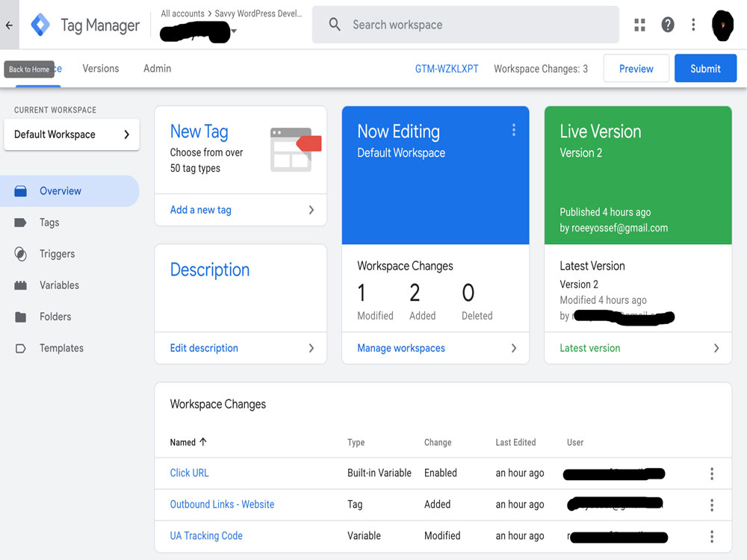The image size is (747, 560).
Task: Open row options for UA Tracking Code
Action: click(712, 536)
